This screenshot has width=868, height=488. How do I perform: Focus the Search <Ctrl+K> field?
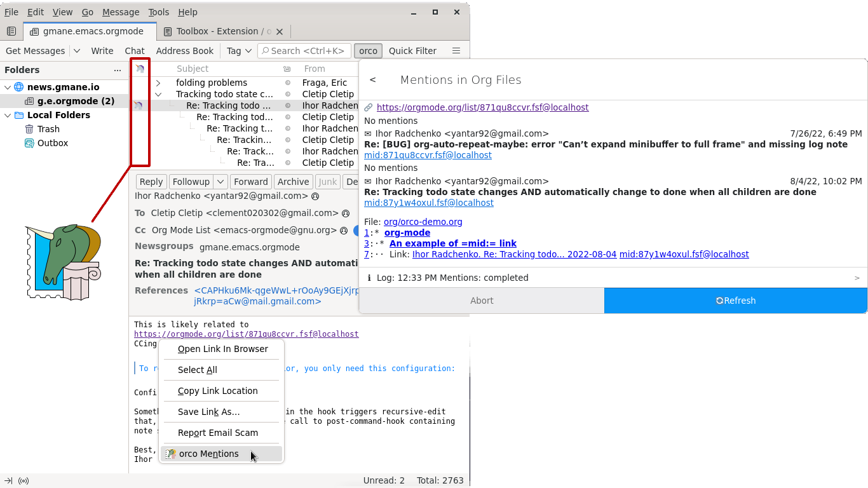tap(304, 51)
